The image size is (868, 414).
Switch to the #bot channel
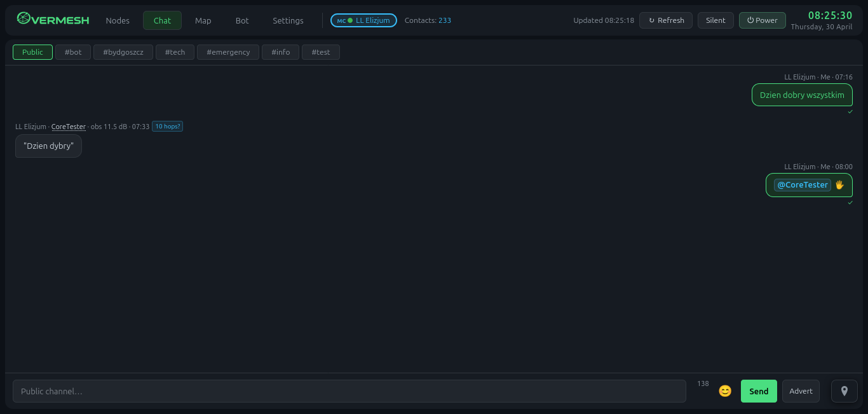(x=73, y=52)
